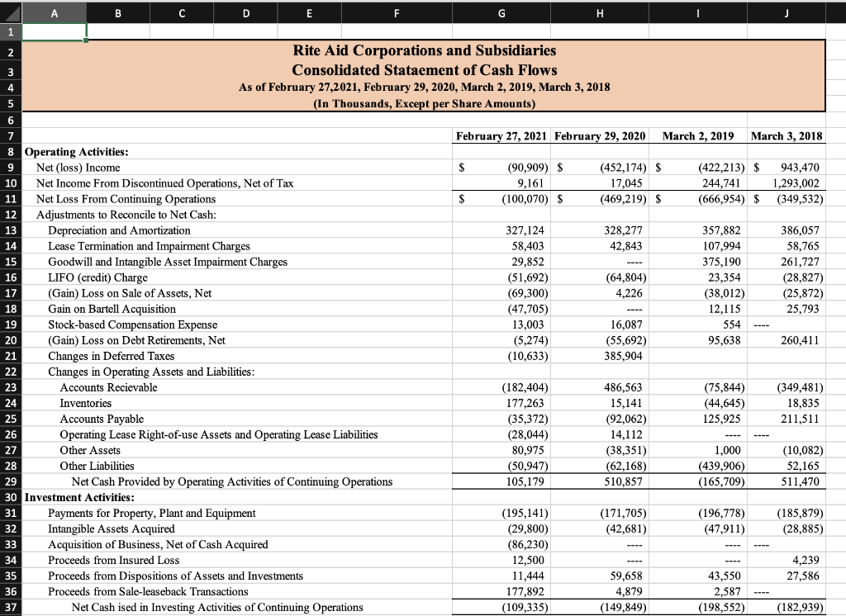The height and width of the screenshot is (616, 846).
Task: Select column G header
Action: (x=501, y=13)
